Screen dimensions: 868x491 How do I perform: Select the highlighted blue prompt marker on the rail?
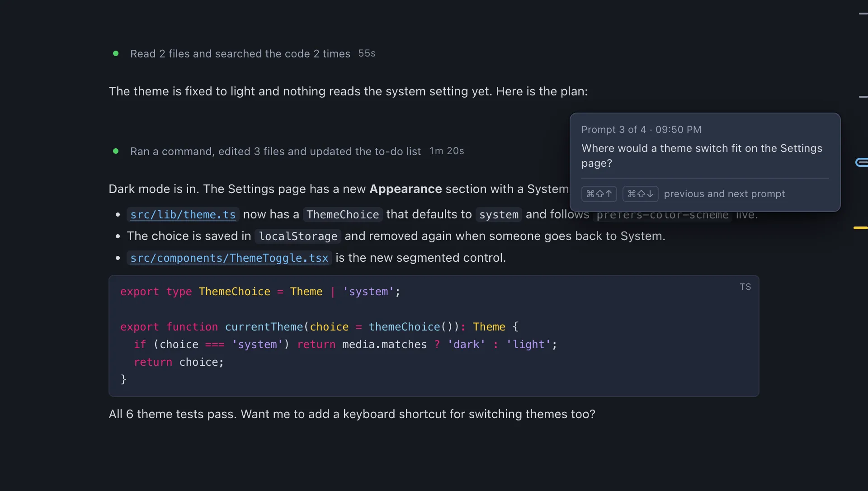(x=862, y=162)
